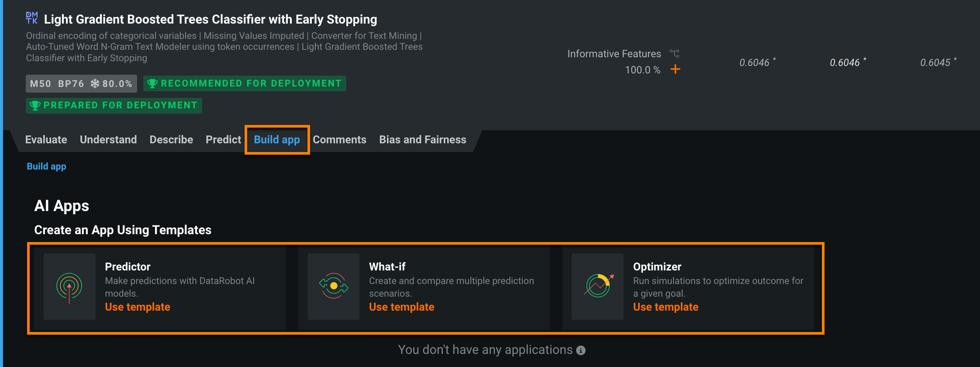980x367 pixels.
Task: Click the snowflake frozen 80.0% badge
Action: click(x=111, y=83)
